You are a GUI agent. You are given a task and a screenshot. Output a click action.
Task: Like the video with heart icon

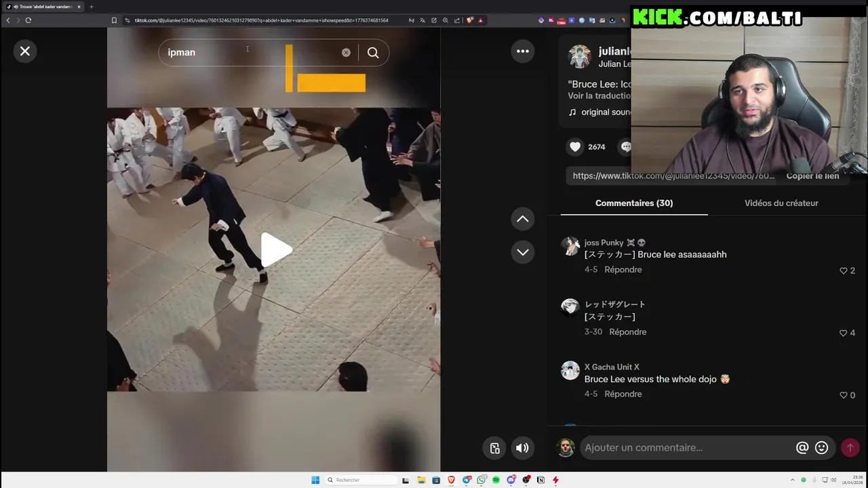point(575,146)
